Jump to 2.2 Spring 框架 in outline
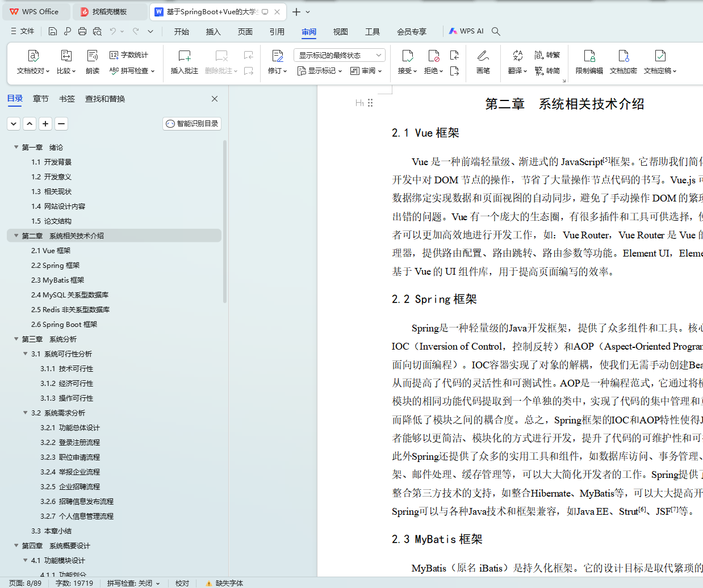 56,265
